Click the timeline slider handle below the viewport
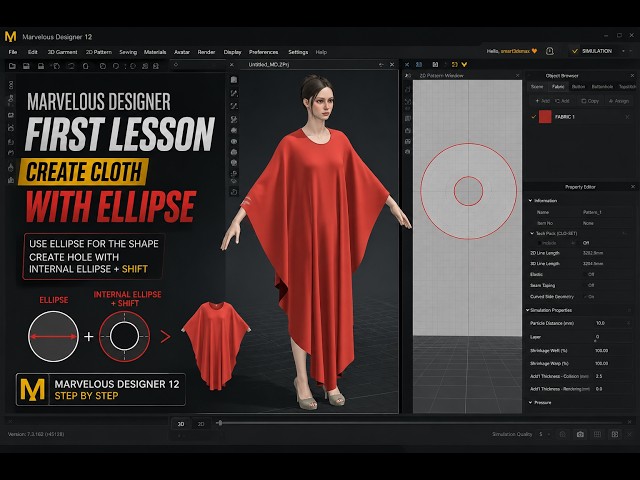Screen dimensions: 640x480 click(x=220, y=423)
